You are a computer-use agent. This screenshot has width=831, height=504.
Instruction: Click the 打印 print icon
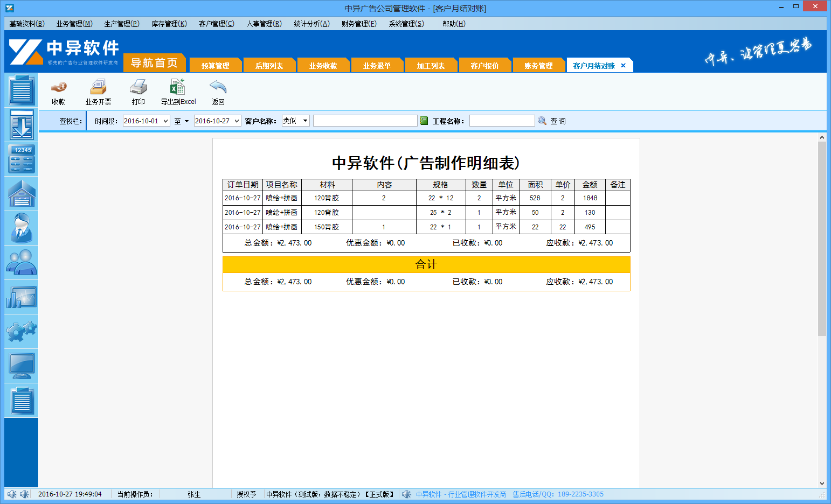click(138, 90)
